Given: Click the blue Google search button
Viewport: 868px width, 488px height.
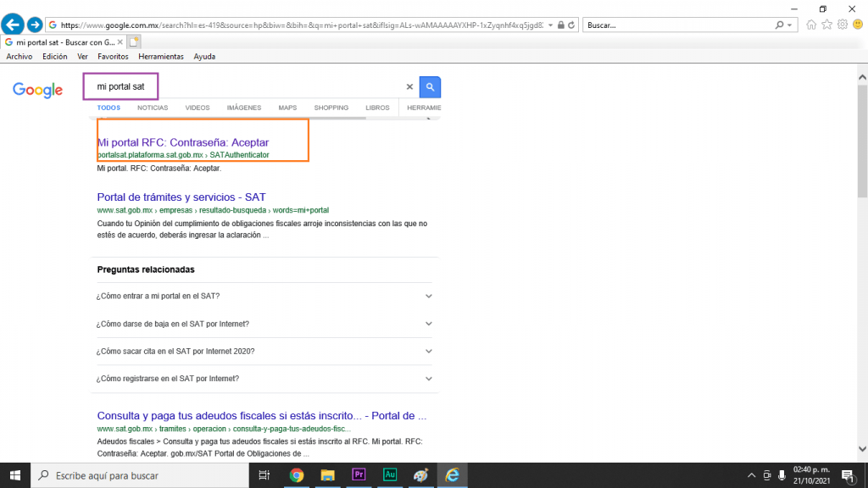Looking at the screenshot, I should point(430,87).
